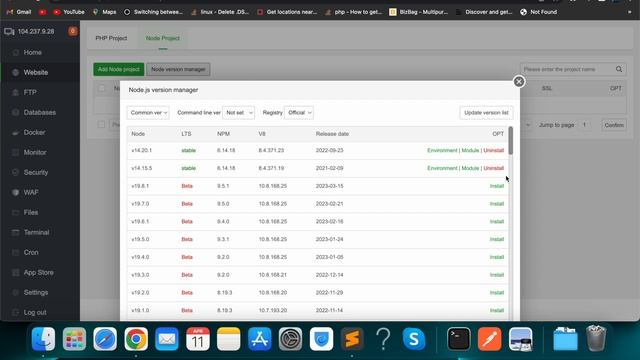640x360 pixels.
Task: Install Node v19.7.0
Action: [x=497, y=204]
